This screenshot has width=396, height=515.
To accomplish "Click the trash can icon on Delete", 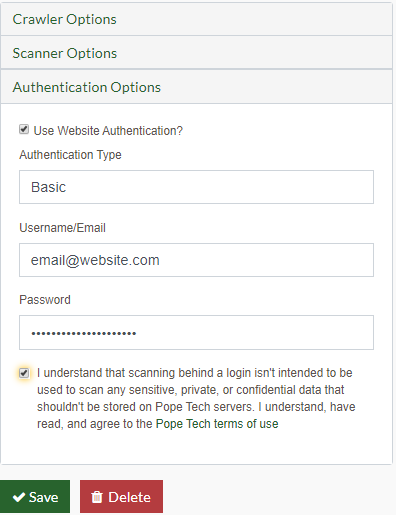I will pos(97,497).
